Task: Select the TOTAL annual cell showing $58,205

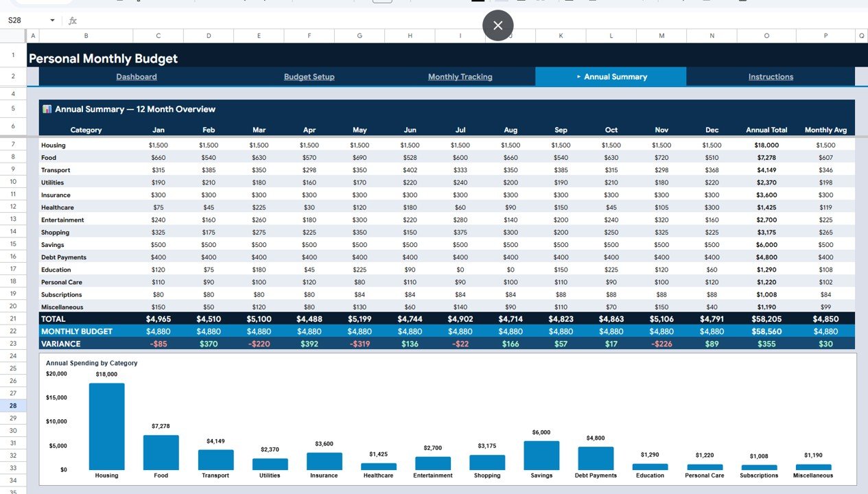Action: pyautogui.click(x=766, y=319)
